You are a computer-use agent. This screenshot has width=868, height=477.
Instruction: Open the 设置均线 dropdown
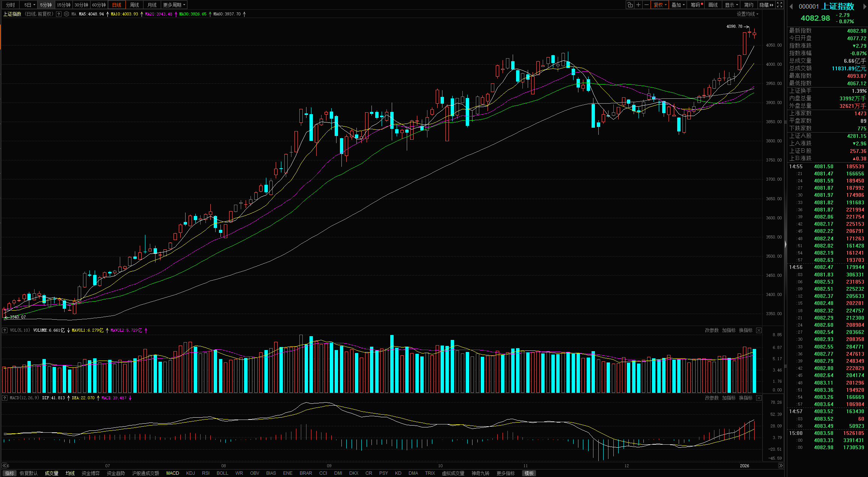(747, 14)
